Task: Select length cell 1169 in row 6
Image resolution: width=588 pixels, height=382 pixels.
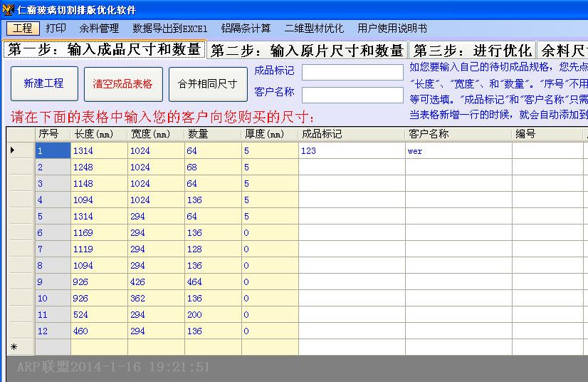Action: pos(99,232)
